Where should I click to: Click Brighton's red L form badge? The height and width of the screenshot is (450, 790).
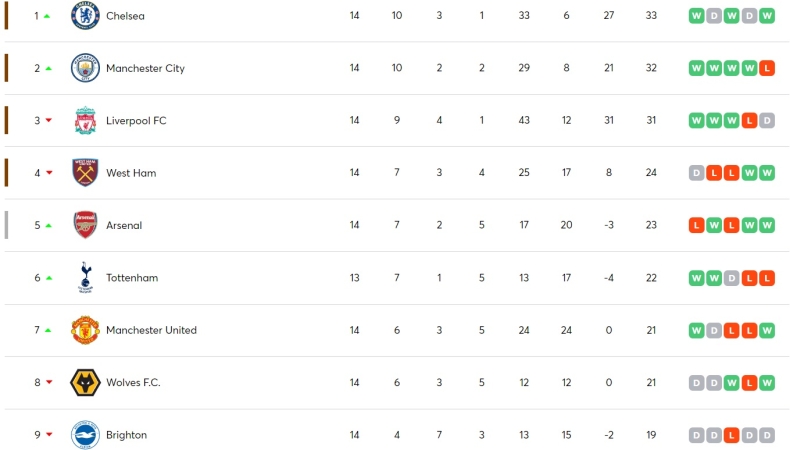point(732,435)
